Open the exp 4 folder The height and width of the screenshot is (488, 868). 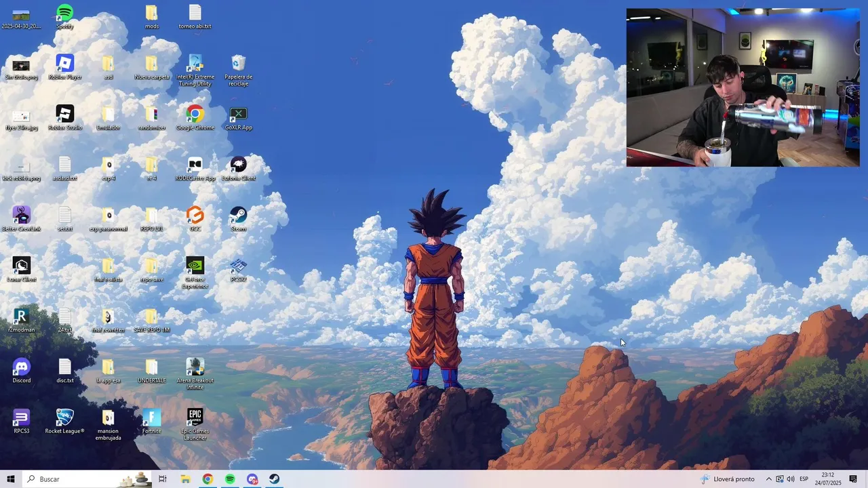pos(108,169)
